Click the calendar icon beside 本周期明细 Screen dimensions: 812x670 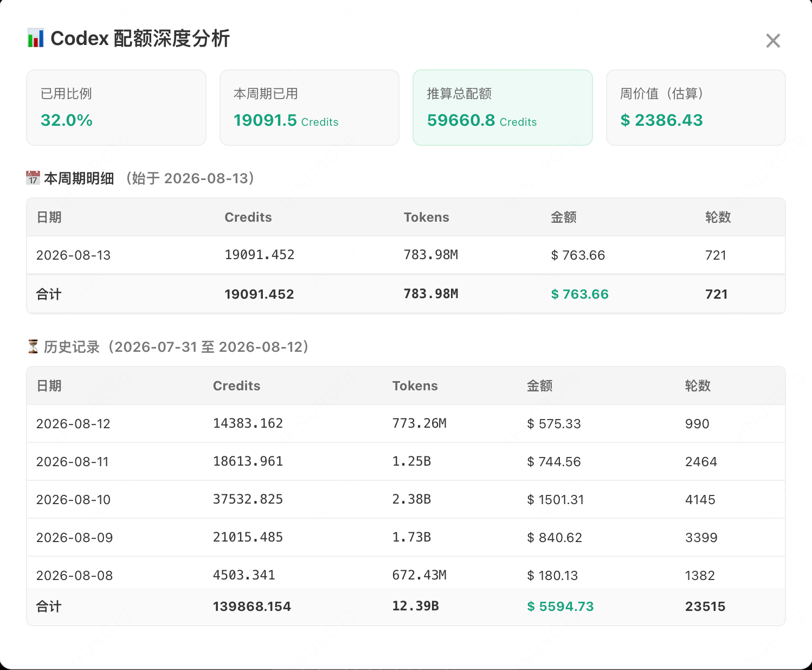click(33, 178)
